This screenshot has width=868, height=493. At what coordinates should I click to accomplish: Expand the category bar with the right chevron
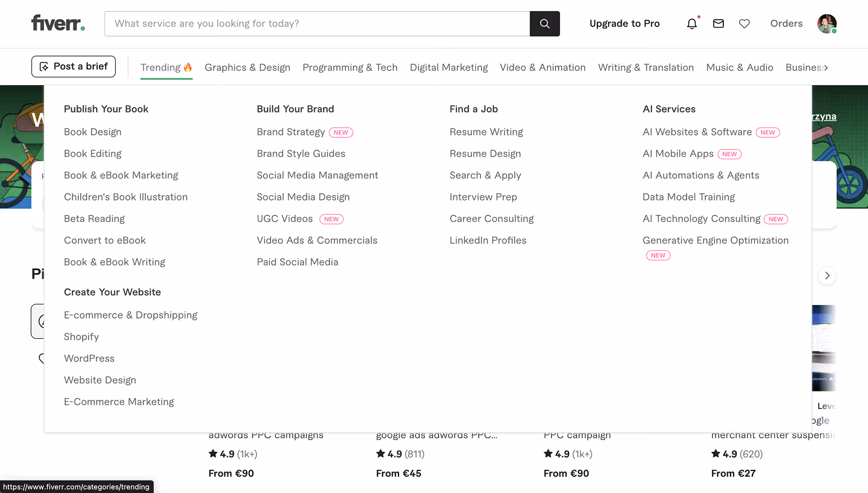click(x=824, y=67)
